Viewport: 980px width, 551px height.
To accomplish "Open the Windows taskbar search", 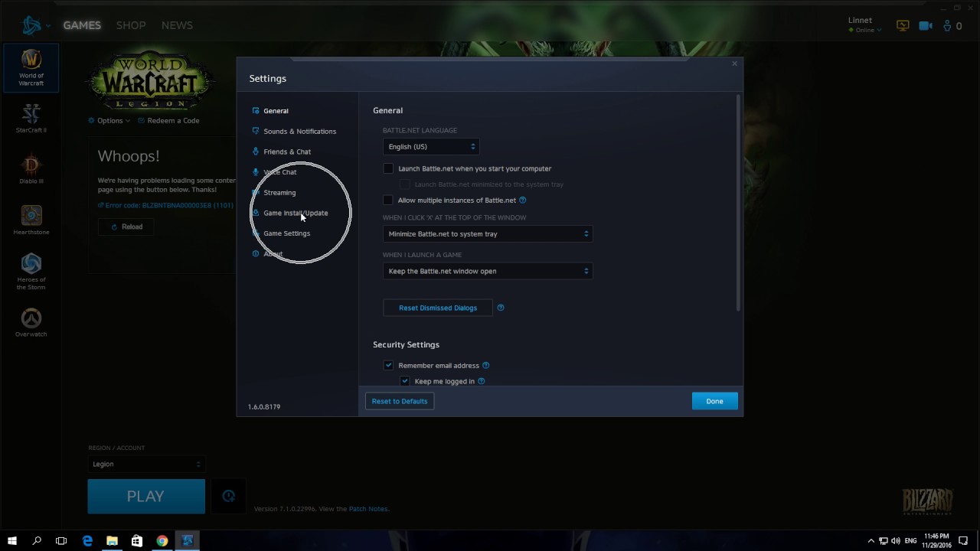I will pyautogui.click(x=37, y=540).
